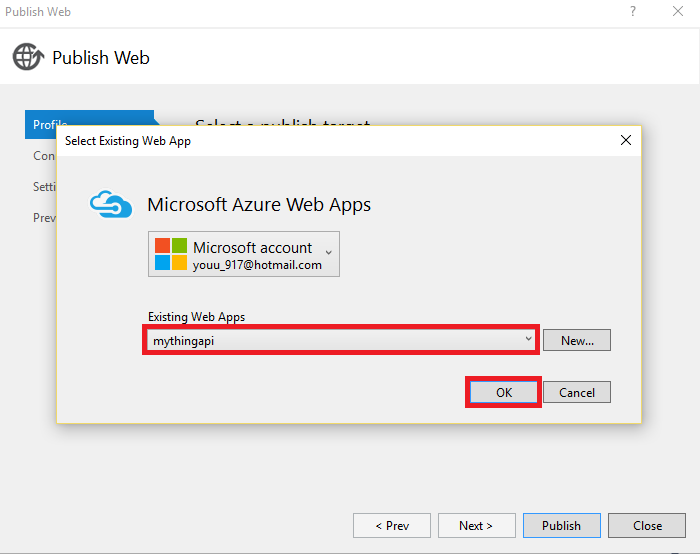Image resolution: width=700 pixels, height=554 pixels.
Task: Go to the Settings tab
Action: pyautogui.click(x=44, y=187)
